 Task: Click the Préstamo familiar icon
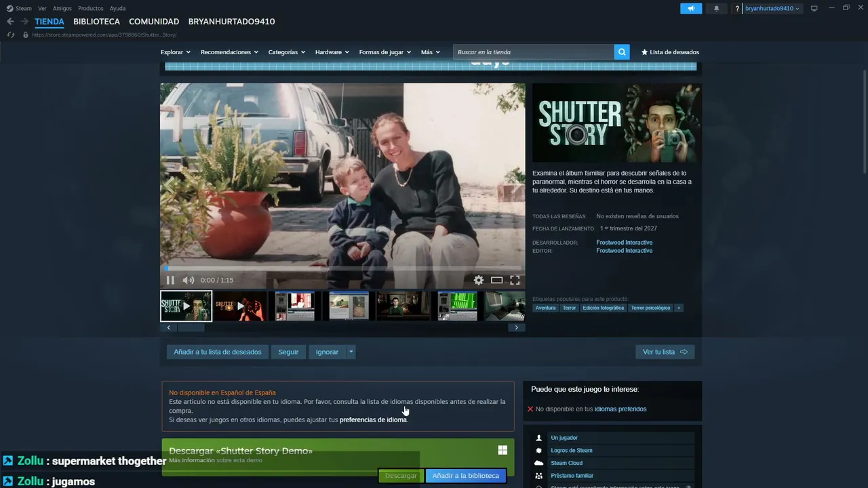(539, 476)
